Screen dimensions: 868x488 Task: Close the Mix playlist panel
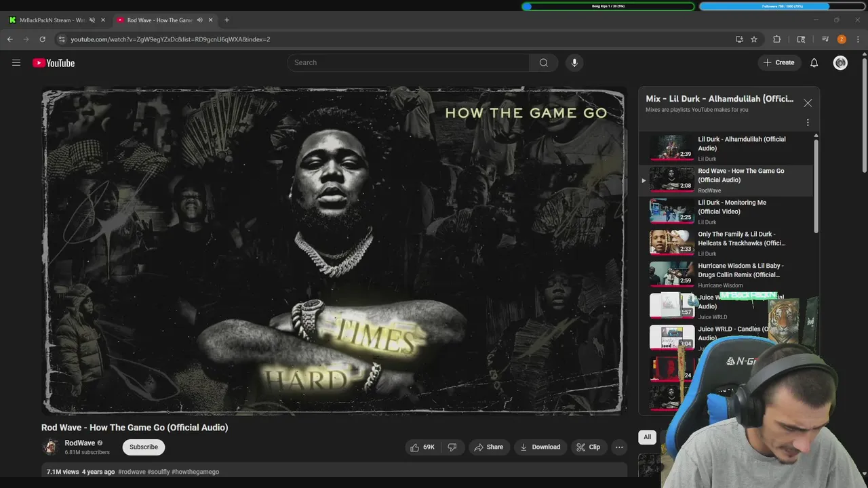[808, 103]
